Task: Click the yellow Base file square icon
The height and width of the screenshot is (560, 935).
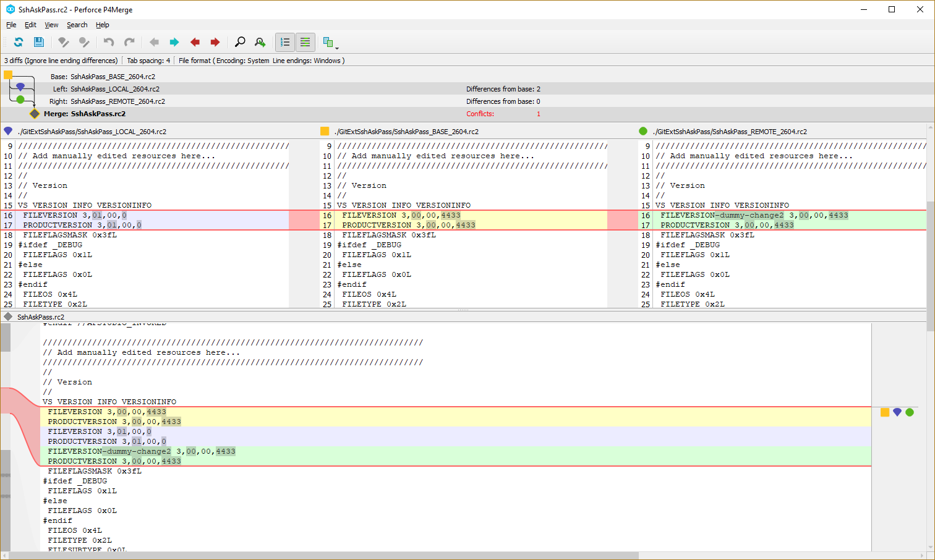Action: coord(8,75)
